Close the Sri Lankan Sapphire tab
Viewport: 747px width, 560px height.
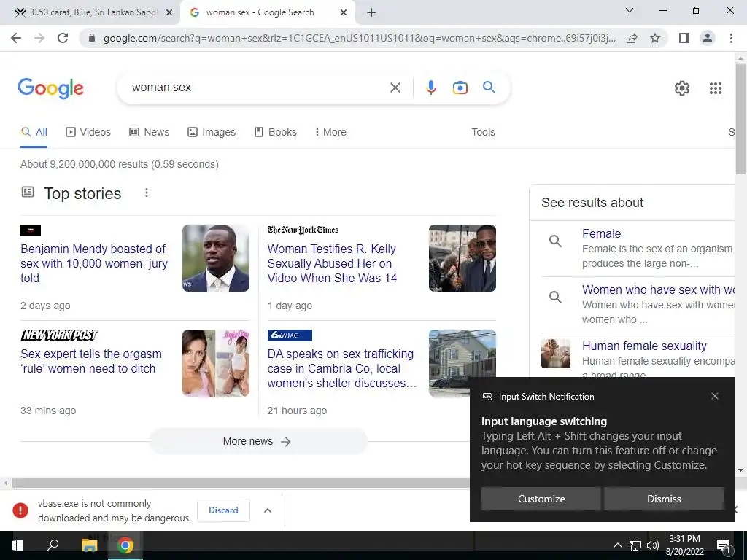[x=169, y=13]
